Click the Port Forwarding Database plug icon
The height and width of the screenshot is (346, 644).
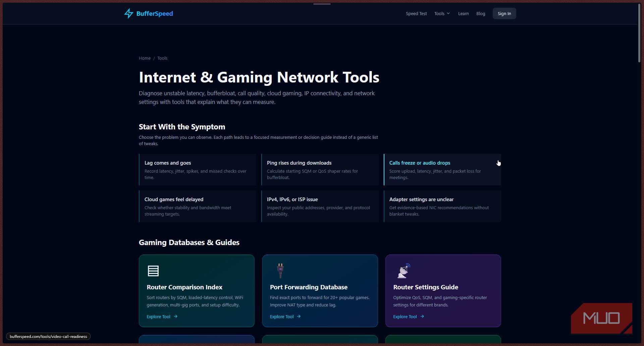tap(280, 271)
